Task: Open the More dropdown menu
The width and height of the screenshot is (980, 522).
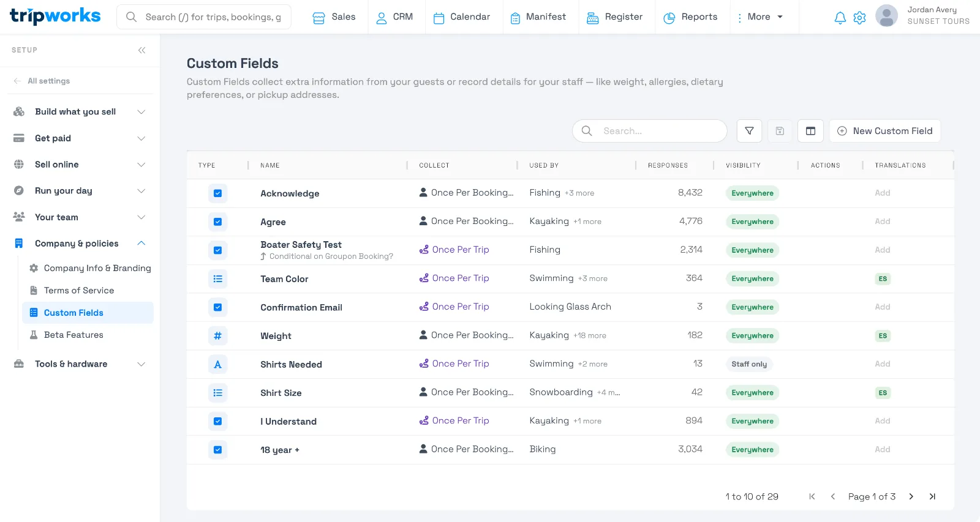Action: [760, 17]
